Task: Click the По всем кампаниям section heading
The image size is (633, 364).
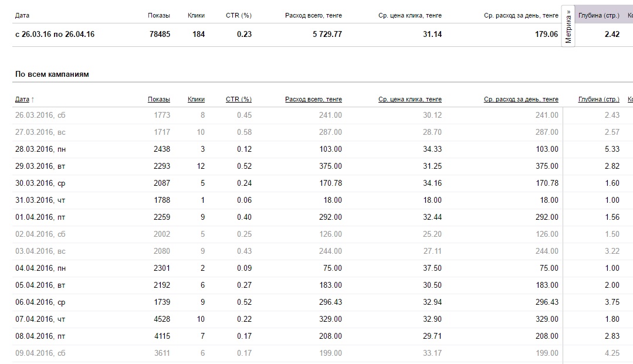Action: 52,74
